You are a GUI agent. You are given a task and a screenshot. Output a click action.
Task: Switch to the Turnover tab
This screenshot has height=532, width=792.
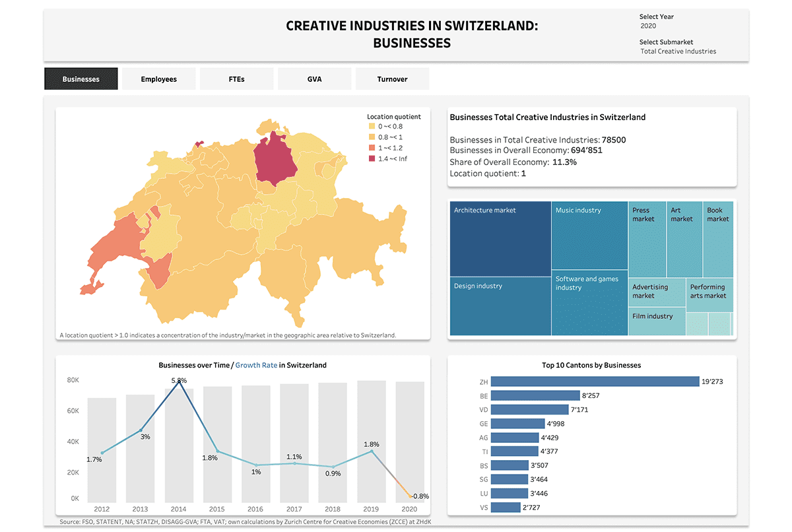pyautogui.click(x=392, y=79)
